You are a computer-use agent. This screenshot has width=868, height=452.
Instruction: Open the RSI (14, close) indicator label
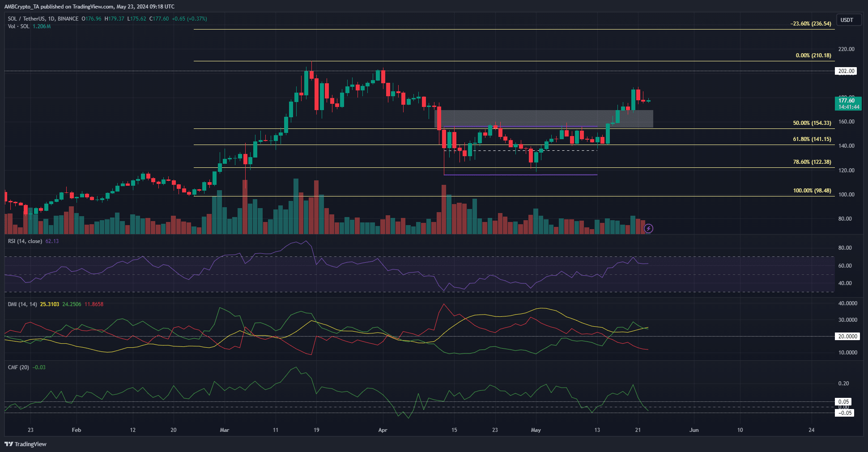[x=25, y=241]
